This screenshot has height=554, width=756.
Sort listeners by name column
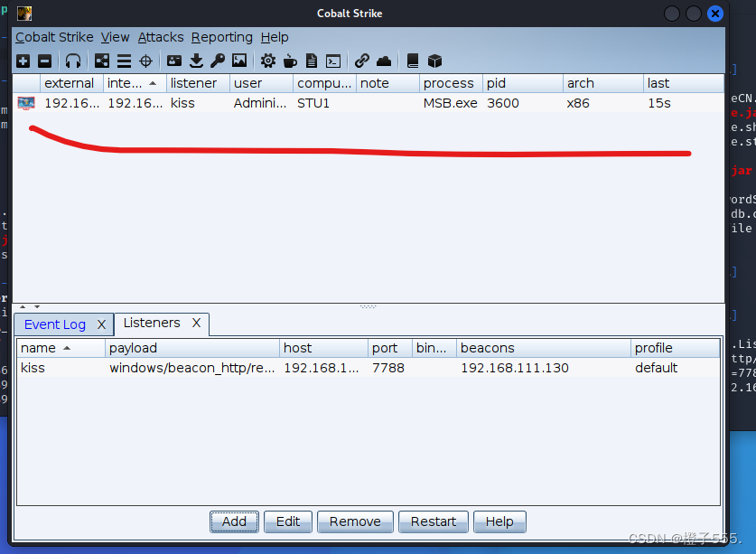(x=61, y=348)
